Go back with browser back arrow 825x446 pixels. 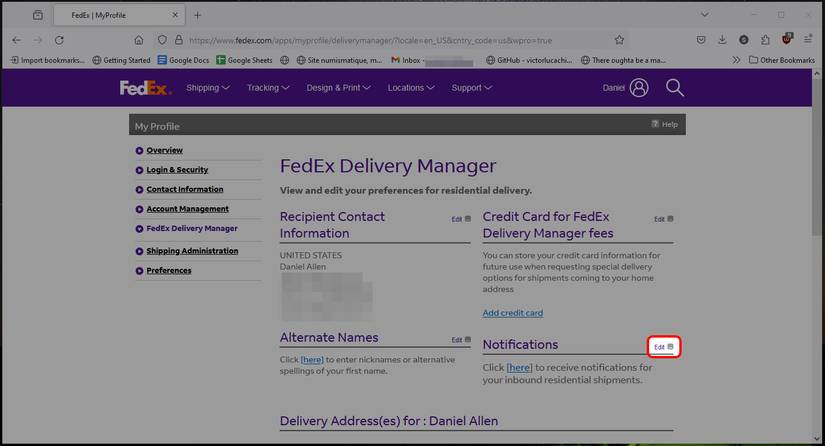[16, 40]
